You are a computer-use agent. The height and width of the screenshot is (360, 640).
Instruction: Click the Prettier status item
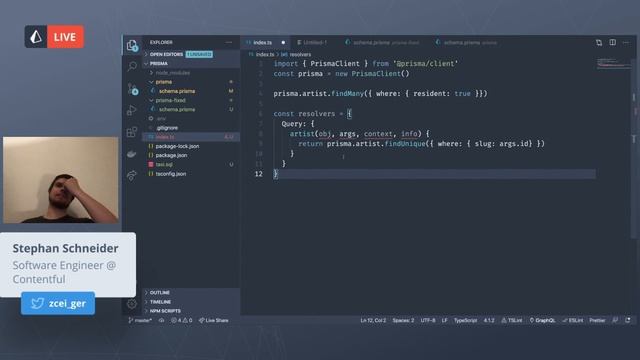pyautogui.click(x=597, y=320)
